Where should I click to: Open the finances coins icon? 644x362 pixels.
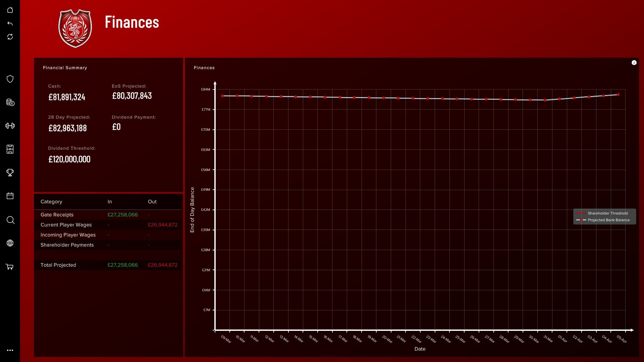pyautogui.click(x=10, y=103)
